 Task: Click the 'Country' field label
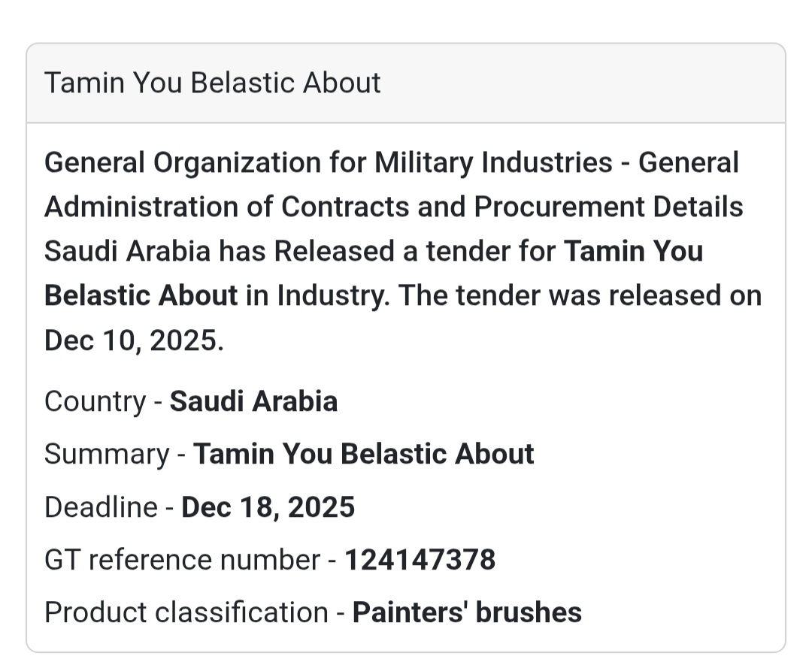click(x=94, y=401)
